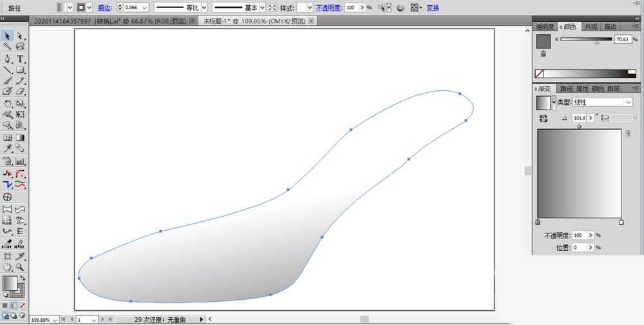Select the Gradient tool in toolbox
644x325 pixels.
tap(20, 138)
